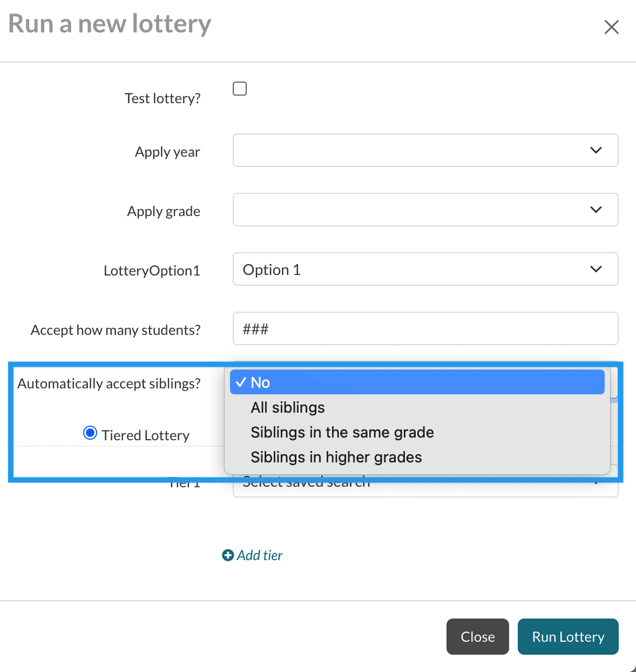Select All siblings from the list
Viewport: 636px width, 672px height.
tap(288, 407)
